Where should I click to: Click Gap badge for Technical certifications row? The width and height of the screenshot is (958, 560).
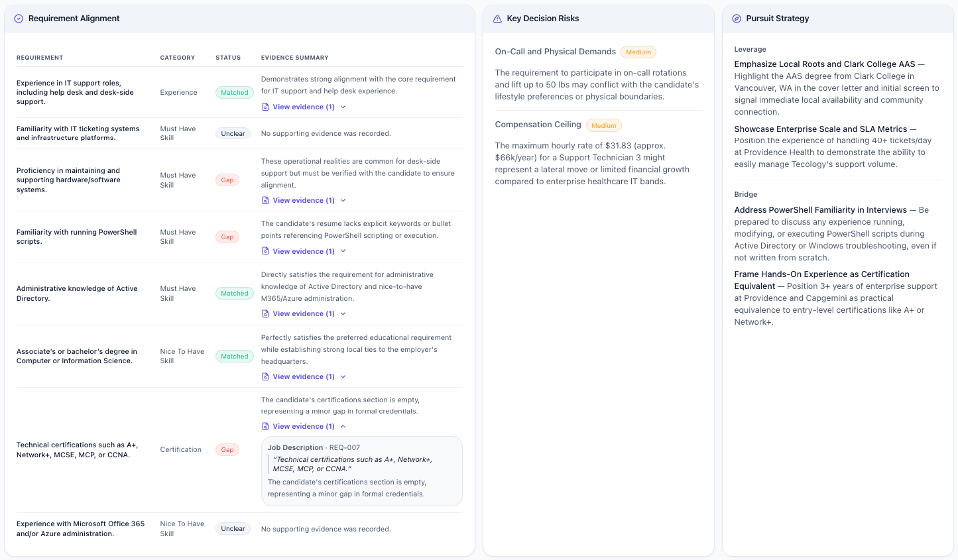(x=227, y=450)
